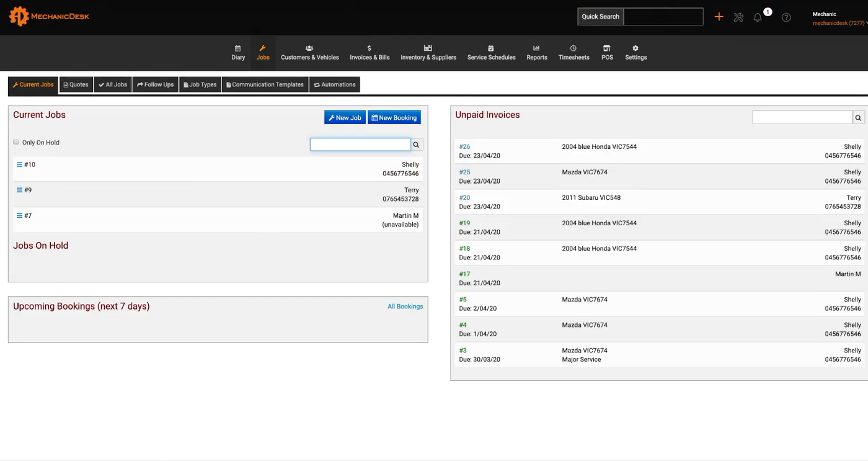
Task: Open invoice #18
Action: (x=464, y=249)
